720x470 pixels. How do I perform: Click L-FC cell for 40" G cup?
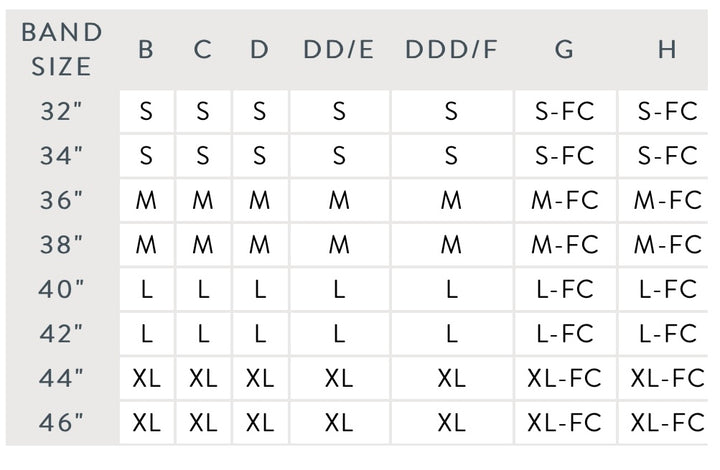pos(564,289)
